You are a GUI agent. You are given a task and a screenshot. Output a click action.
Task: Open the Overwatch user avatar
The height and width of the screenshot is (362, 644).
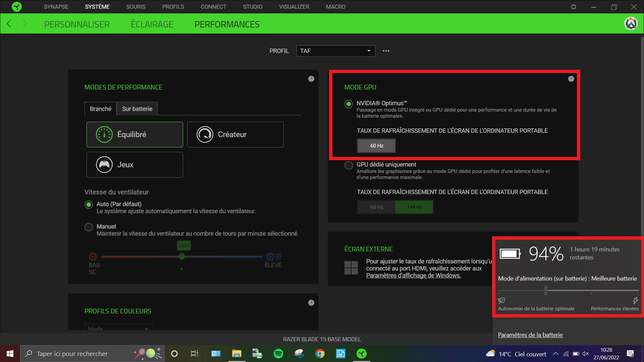pyautogui.click(x=631, y=23)
